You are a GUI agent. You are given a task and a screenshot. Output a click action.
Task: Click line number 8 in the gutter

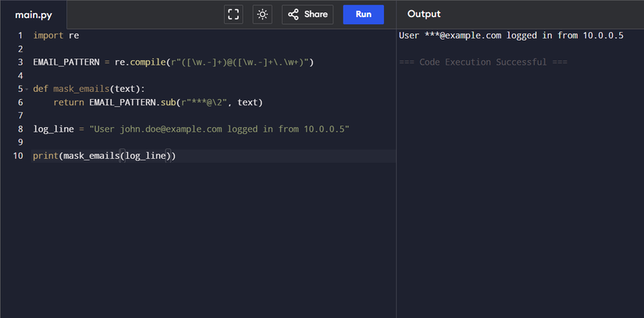click(20, 129)
